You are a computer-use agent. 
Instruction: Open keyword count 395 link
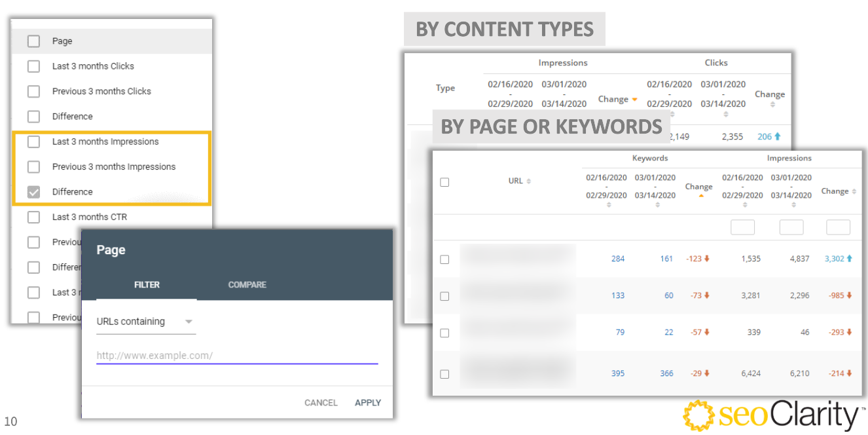[x=618, y=373]
